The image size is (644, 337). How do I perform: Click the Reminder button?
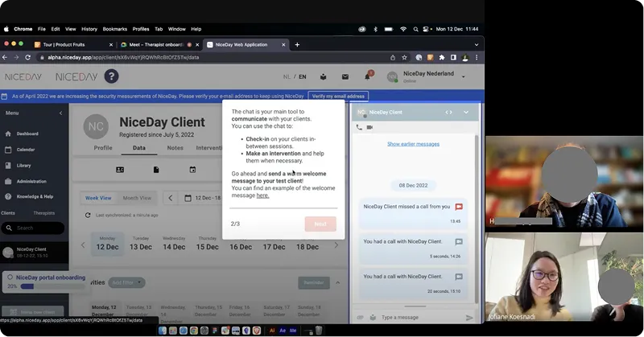point(314,282)
